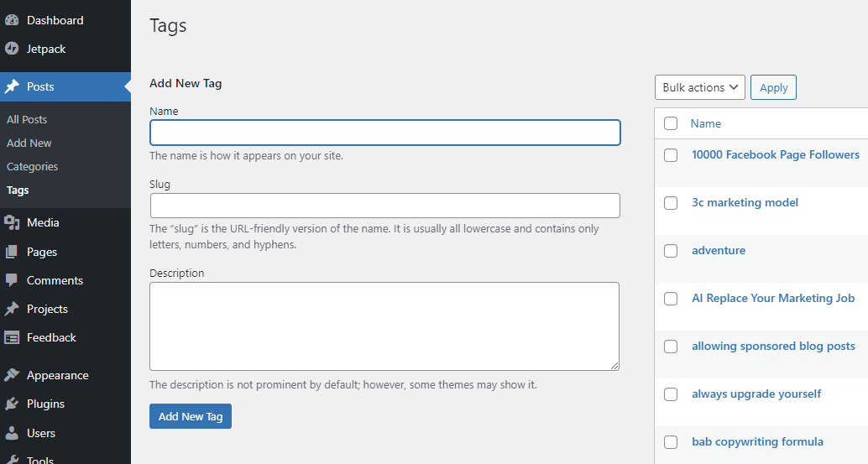Click the Tools wrench icon
Viewport: 868px width, 464px height.
pyautogui.click(x=12, y=459)
